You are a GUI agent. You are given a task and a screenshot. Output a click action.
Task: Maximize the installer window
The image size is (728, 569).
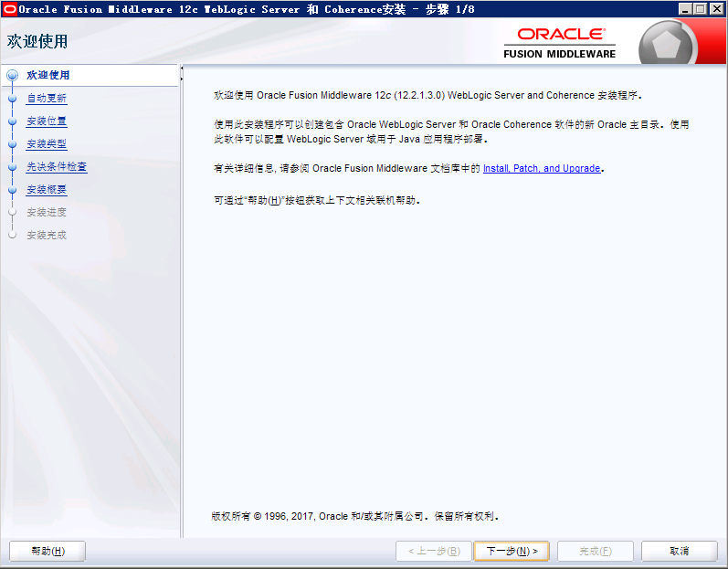tap(701, 9)
